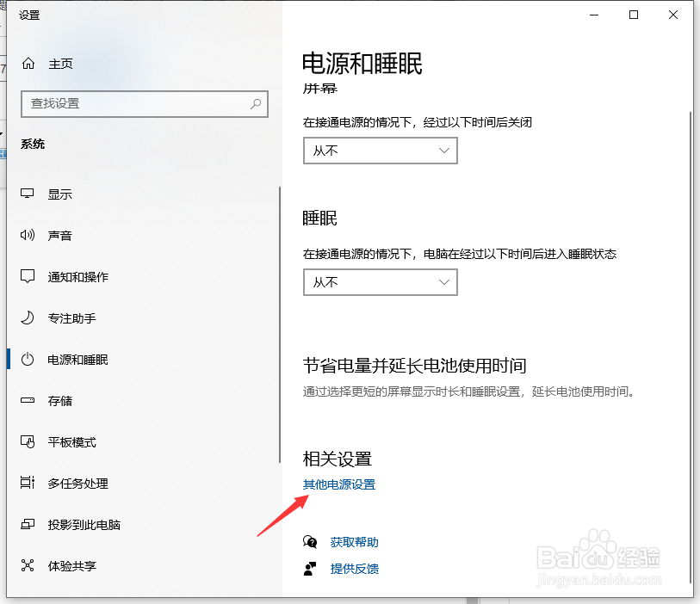Click the shared experiences icon for 体验共享
This screenshot has width=700, height=604.
(28, 565)
